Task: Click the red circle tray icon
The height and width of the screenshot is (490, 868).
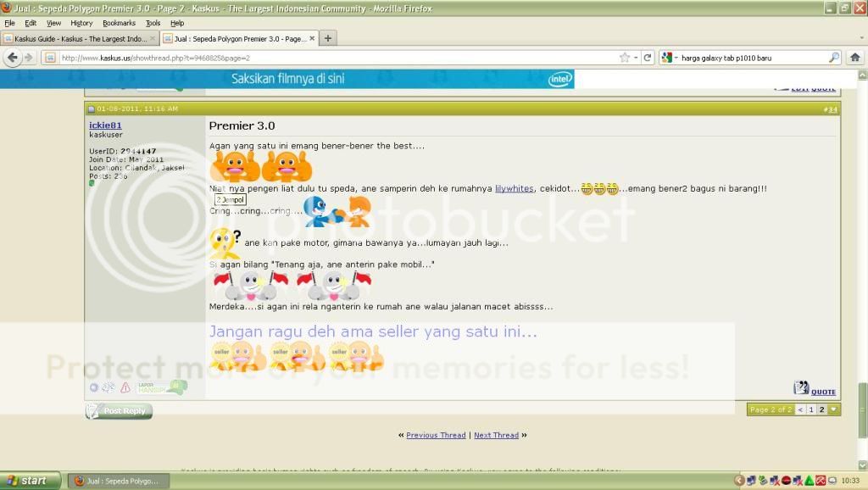Action: (786, 480)
